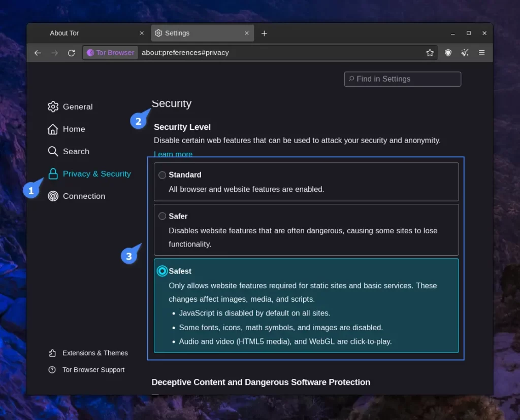Screen dimensions: 520x420
Task: Click 'All browser and website features are enabled' text
Action: tap(246, 190)
